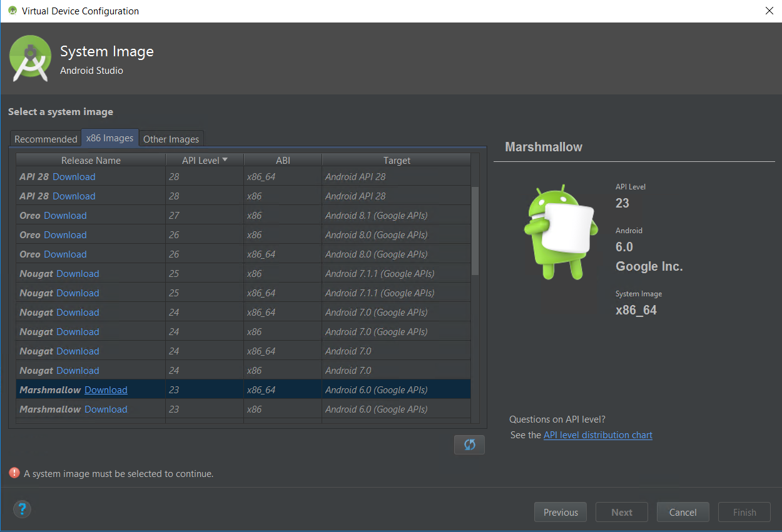Select the x86 Images tab

(x=110, y=138)
